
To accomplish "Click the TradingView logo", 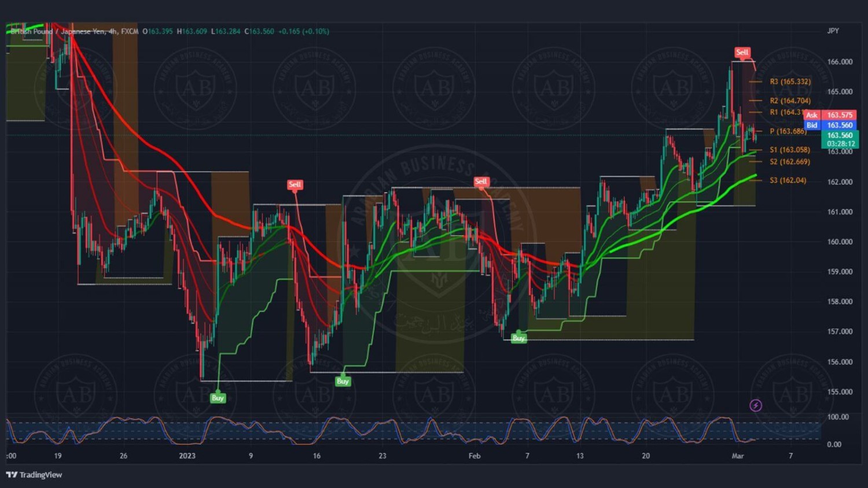I will [x=34, y=475].
